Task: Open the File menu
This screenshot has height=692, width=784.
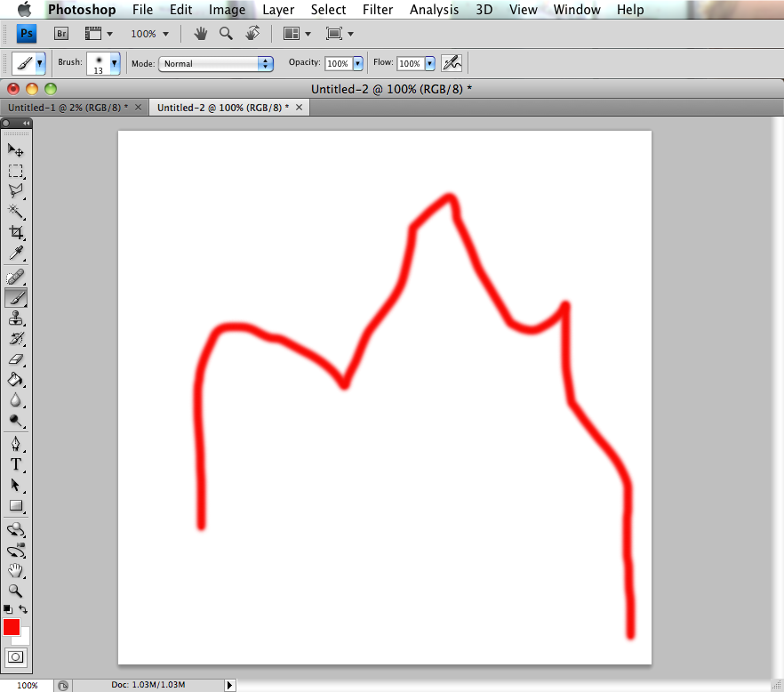Action: 142,10
